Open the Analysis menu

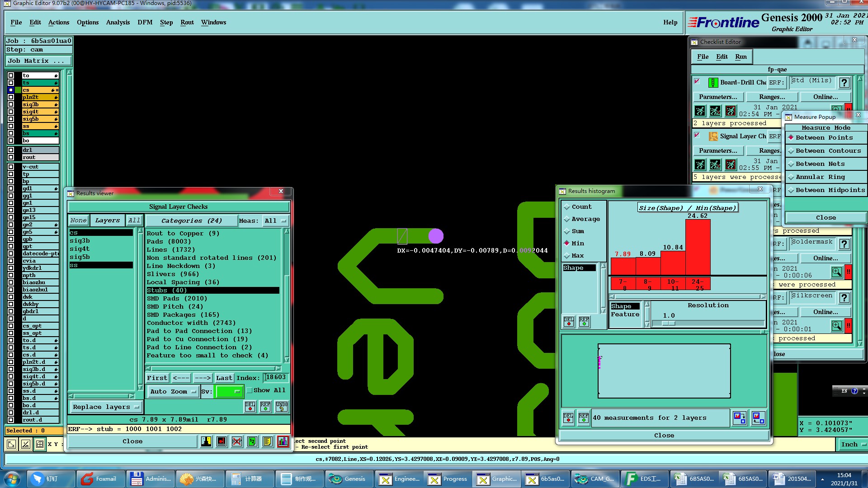pyautogui.click(x=118, y=23)
